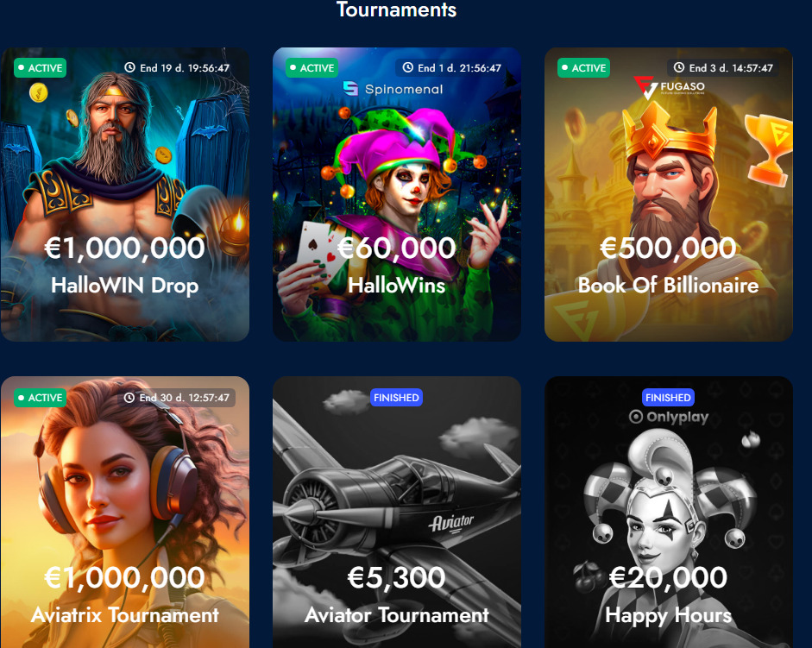Click the Spinomenal provider logo

click(x=393, y=89)
